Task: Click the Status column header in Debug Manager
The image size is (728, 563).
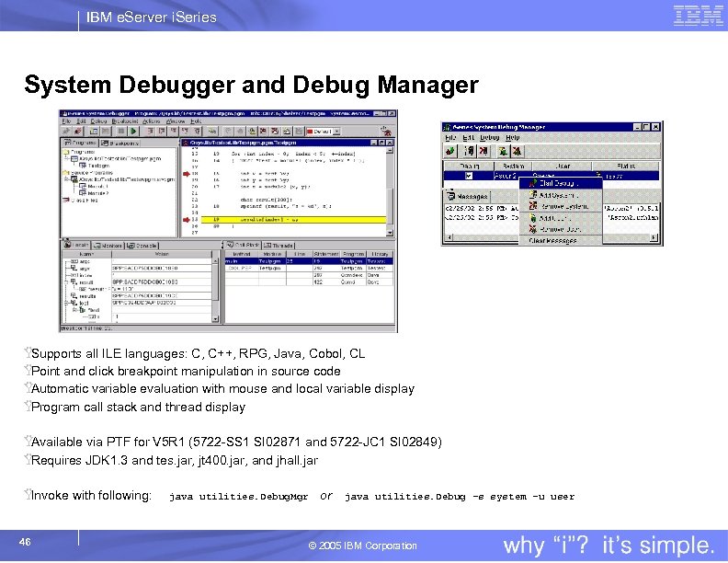Action: point(625,166)
